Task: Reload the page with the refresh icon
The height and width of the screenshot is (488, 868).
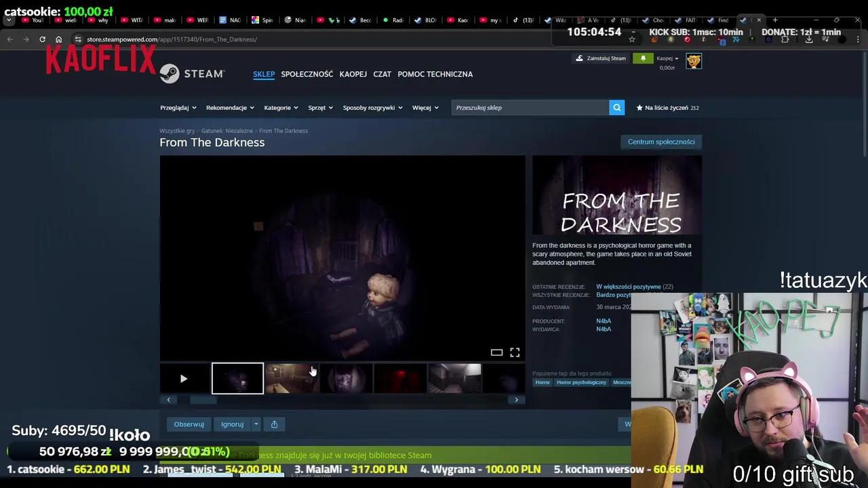Action: pyautogui.click(x=42, y=39)
